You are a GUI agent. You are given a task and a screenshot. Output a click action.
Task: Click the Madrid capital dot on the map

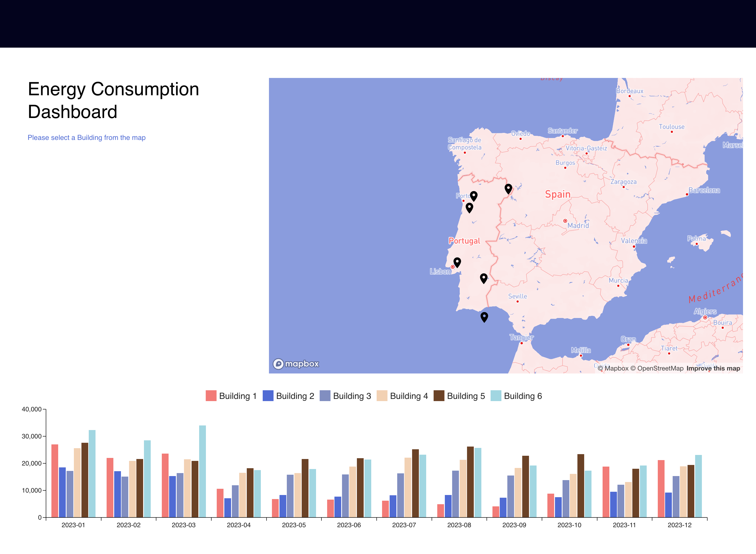565,221
